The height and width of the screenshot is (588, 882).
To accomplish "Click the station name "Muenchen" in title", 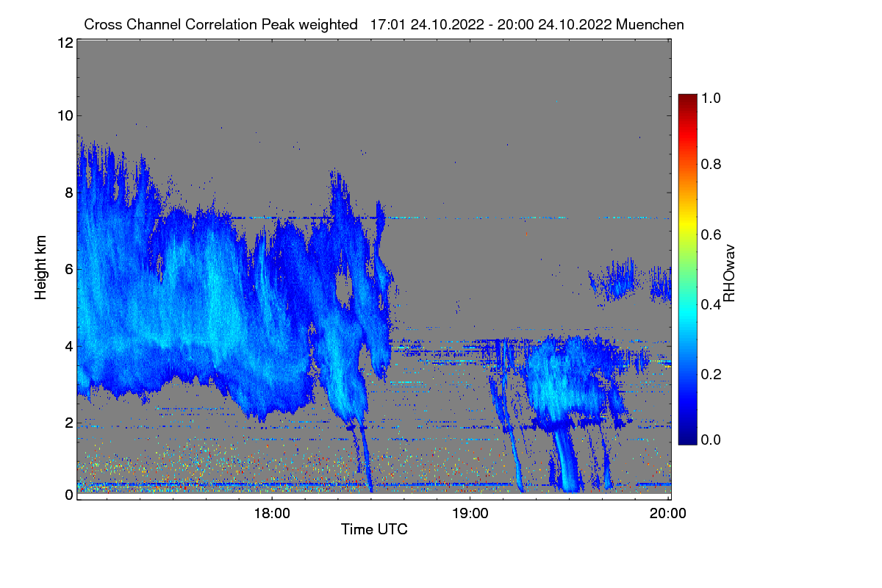I will click(x=650, y=24).
